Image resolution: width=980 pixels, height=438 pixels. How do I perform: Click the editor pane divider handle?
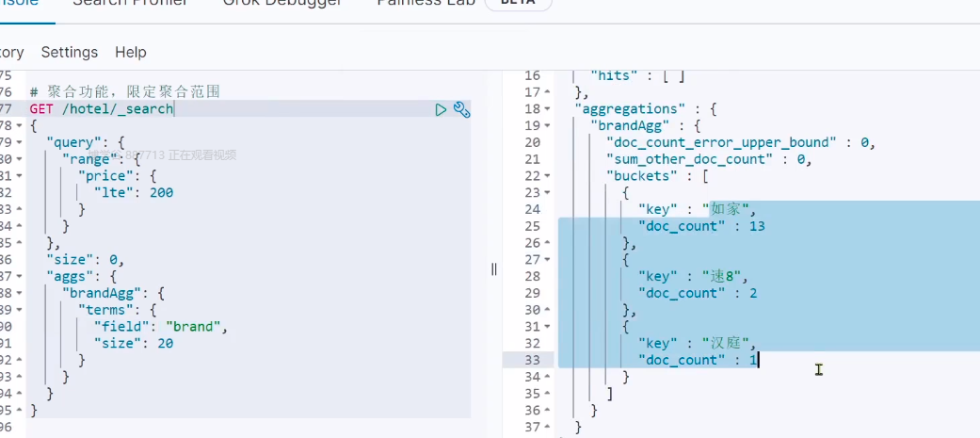pos(493,269)
